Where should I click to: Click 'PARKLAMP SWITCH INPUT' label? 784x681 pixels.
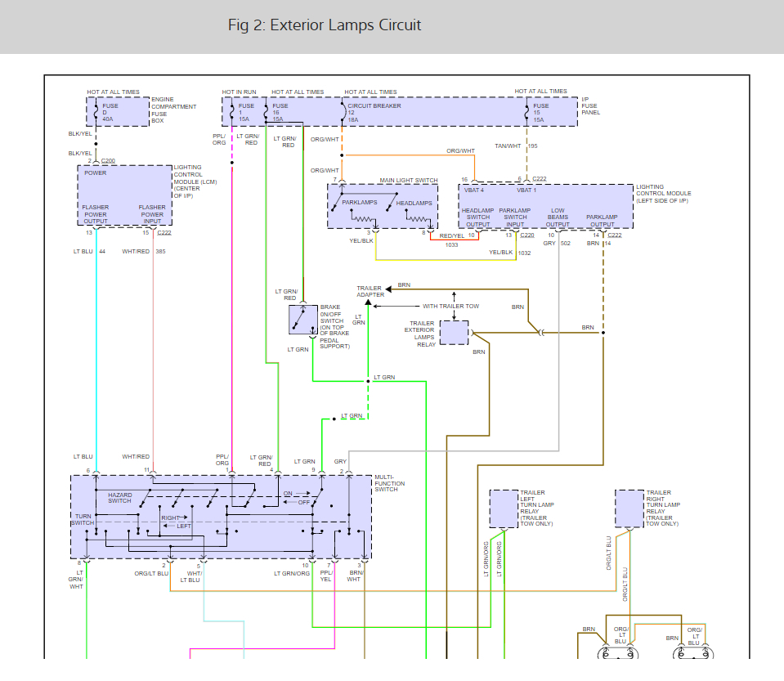pos(515,217)
